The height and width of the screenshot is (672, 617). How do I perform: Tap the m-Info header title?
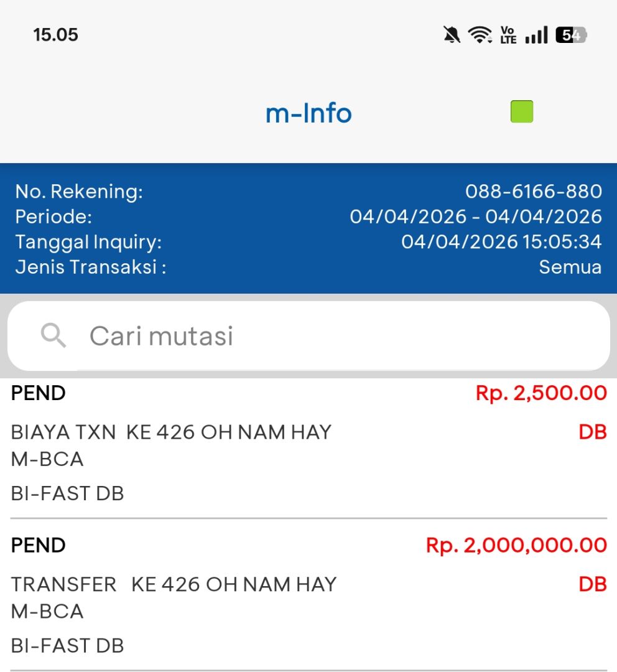pyautogui.click(x=308, y=113)
